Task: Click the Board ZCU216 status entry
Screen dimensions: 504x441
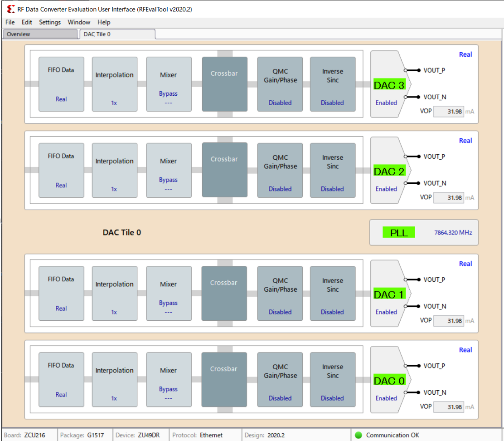Action: (25, 435)
